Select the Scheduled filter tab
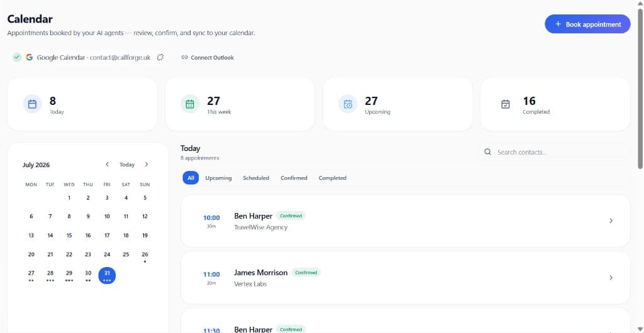The height and width of the screenshot is (333, 644). pyautogui.click(x=256, y=178)
